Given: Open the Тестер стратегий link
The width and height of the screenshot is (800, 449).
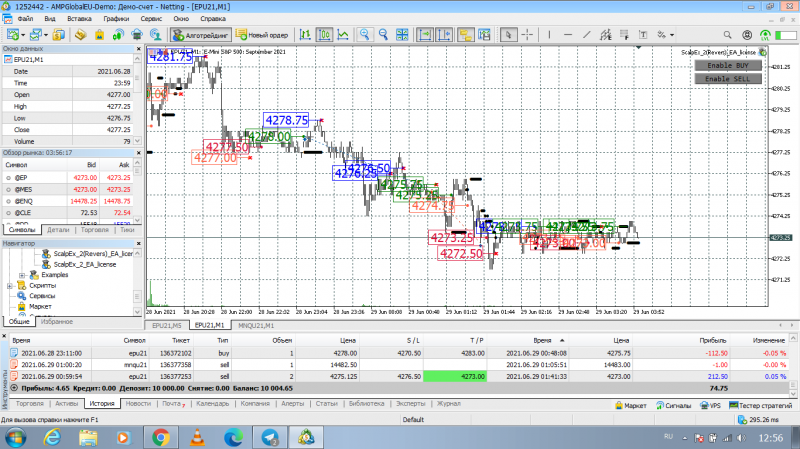Looking at the screenshot, I should [x=761, y=406].
